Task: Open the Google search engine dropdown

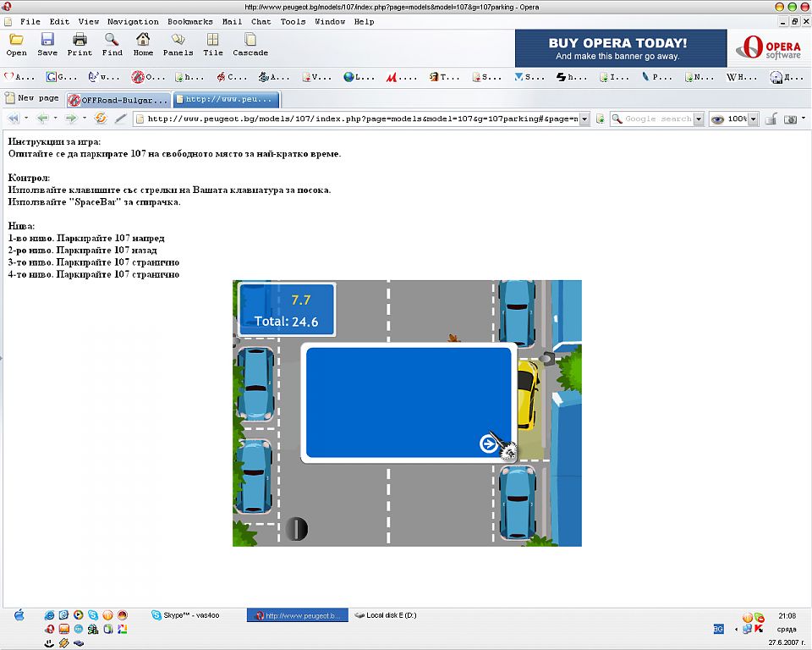Action: (x=699, y=119)
